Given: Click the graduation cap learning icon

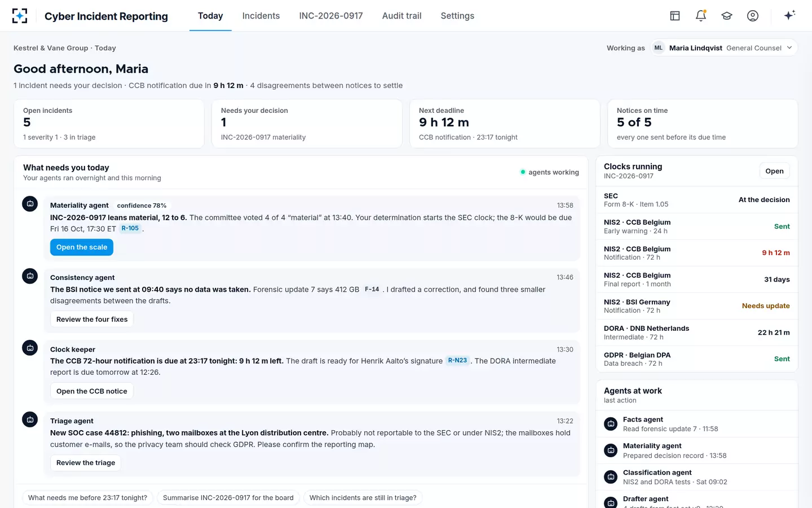Looking at the screenshot, I should [x=727, y=16].
